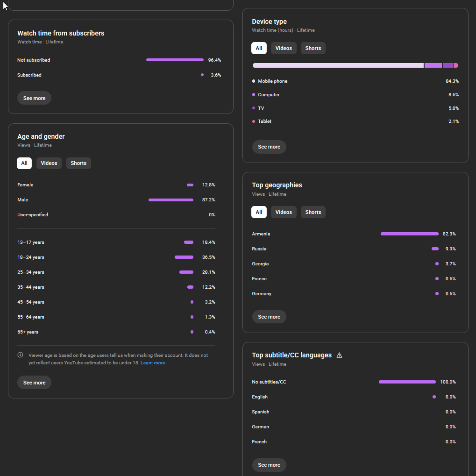
Task: Select the Videos tab in Device type
Action: click(x=283, y=48)
